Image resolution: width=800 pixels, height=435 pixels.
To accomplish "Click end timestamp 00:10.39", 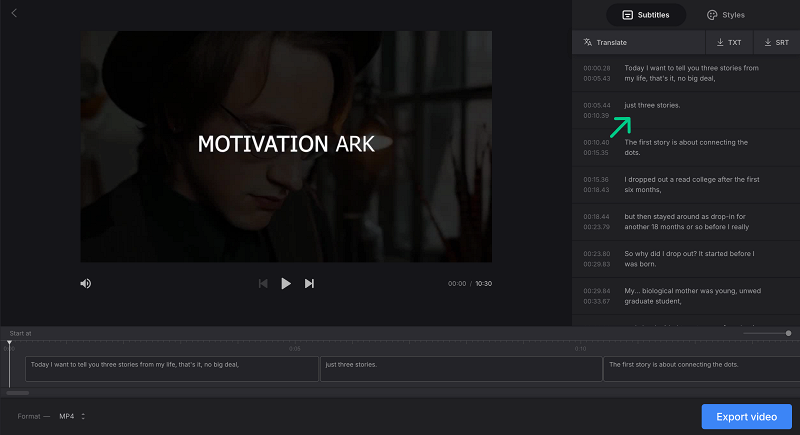I will point(596,116).
